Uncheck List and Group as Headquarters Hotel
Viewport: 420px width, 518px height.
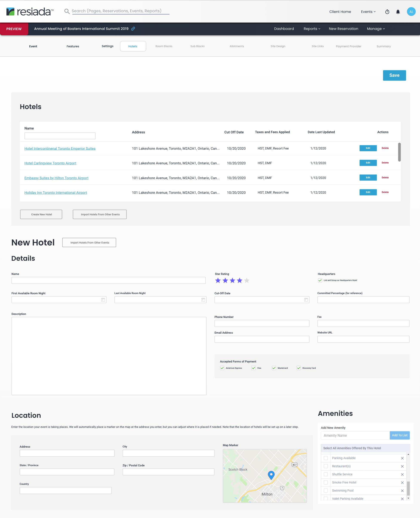[x=320, y=281]
